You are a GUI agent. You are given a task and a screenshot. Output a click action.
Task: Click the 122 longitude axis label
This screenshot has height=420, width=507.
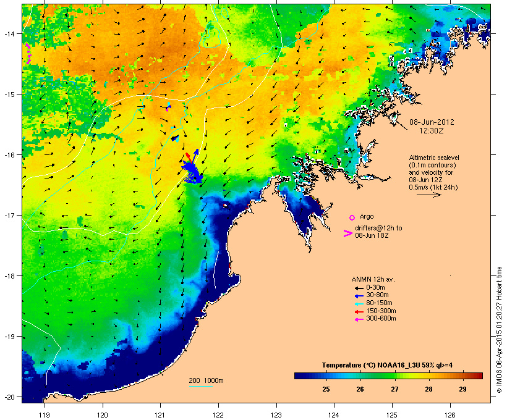click(x=219, y=415)
